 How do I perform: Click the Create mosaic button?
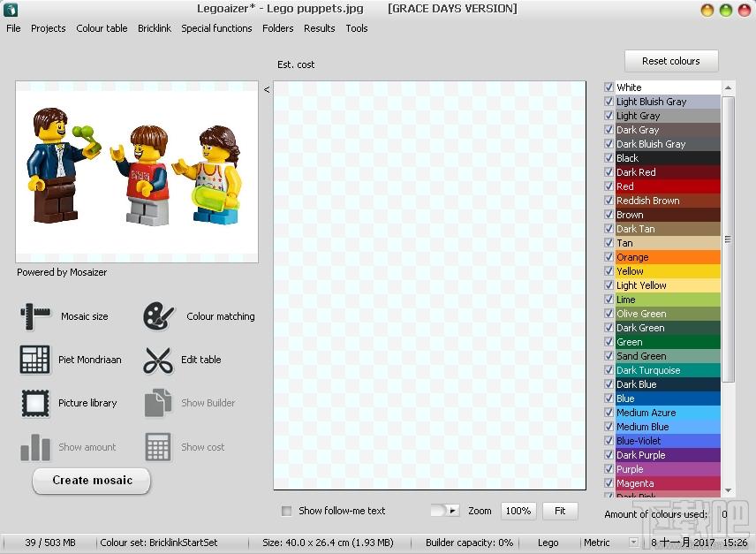coord(92,481)
